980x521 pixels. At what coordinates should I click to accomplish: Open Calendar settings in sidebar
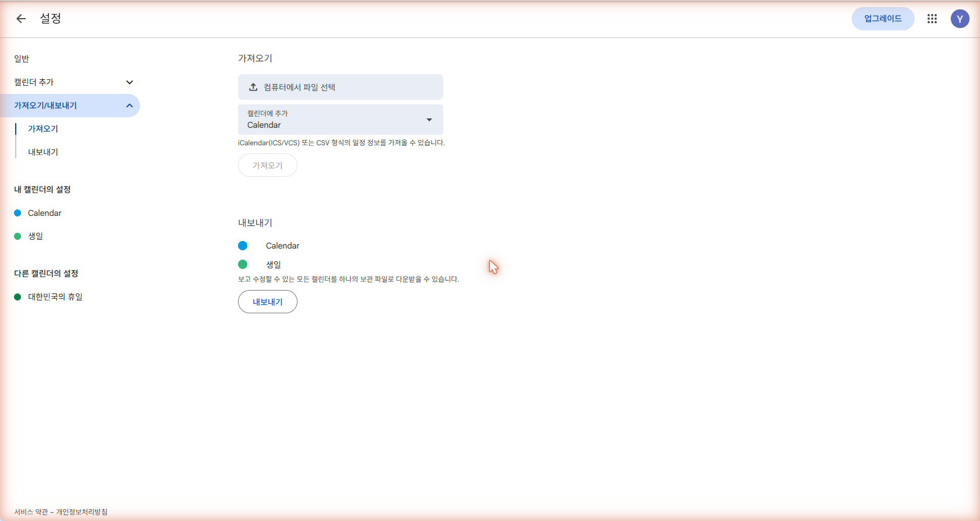point(44,213)
